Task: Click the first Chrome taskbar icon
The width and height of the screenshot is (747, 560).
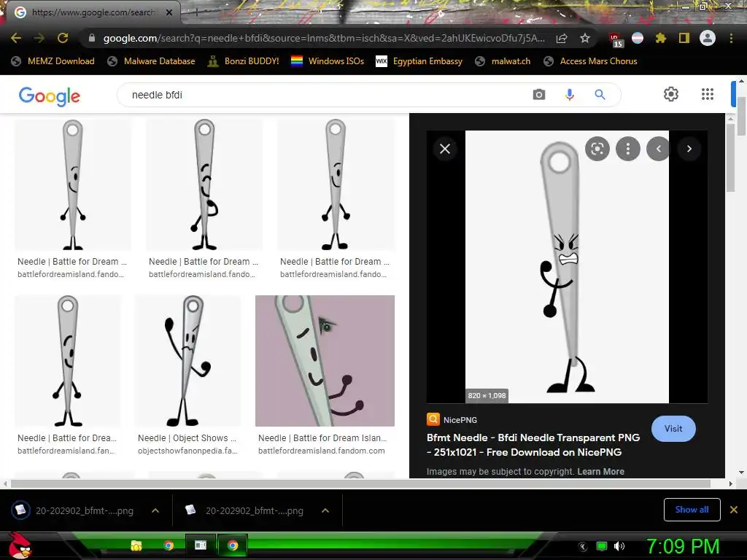Action: coord(169,545)
